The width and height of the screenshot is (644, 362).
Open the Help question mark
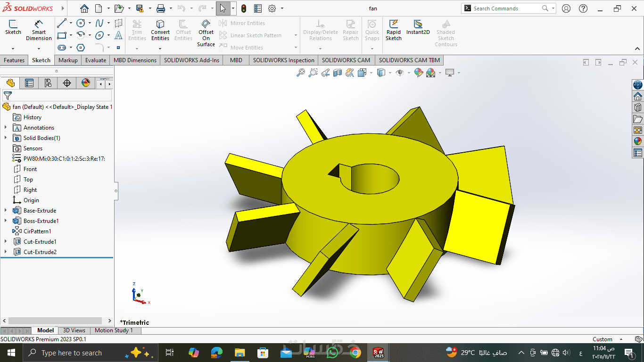pos(583,8)
